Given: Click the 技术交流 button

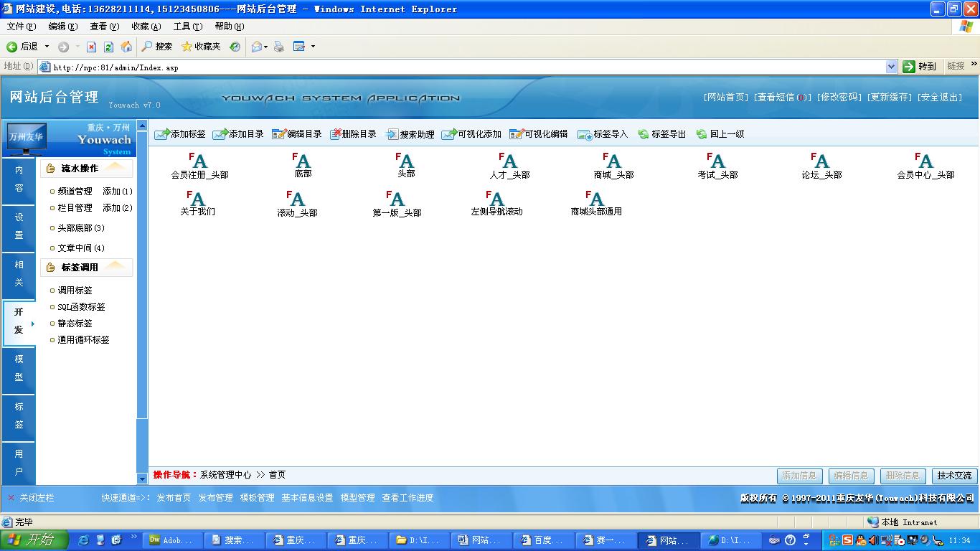Looking at the screenshot, I should [x=954, y=476].
